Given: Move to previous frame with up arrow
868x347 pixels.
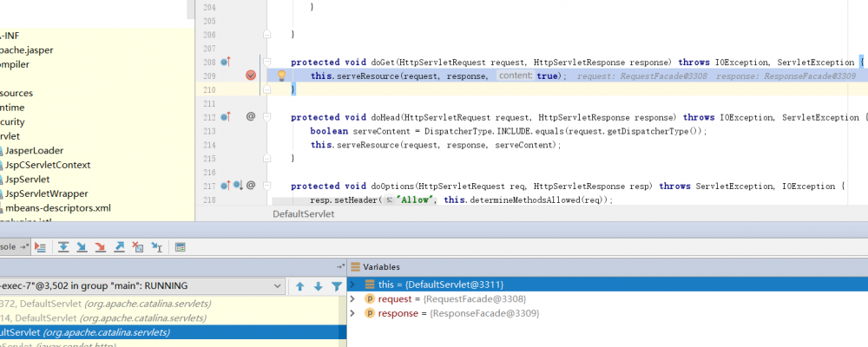Looking at the screenshot, I should [300, 286].
